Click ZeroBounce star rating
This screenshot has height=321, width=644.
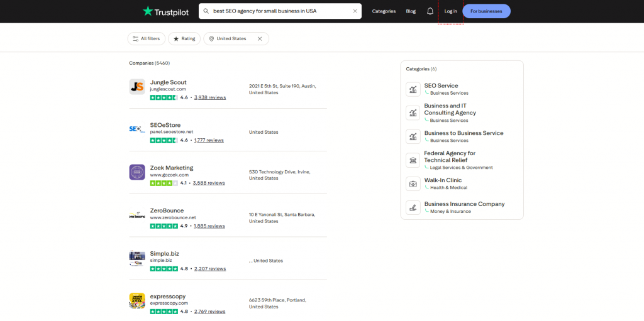click(x=164, y=226)
